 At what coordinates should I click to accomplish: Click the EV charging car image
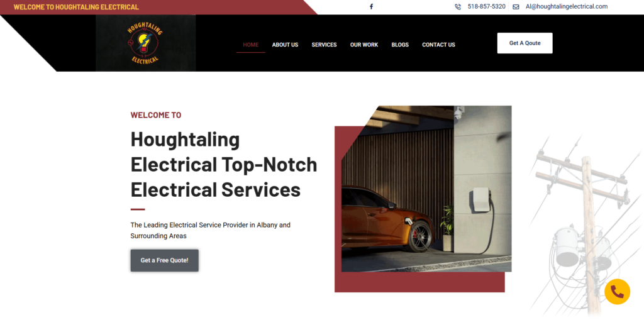pyautogui.click(x=426, y=189)
